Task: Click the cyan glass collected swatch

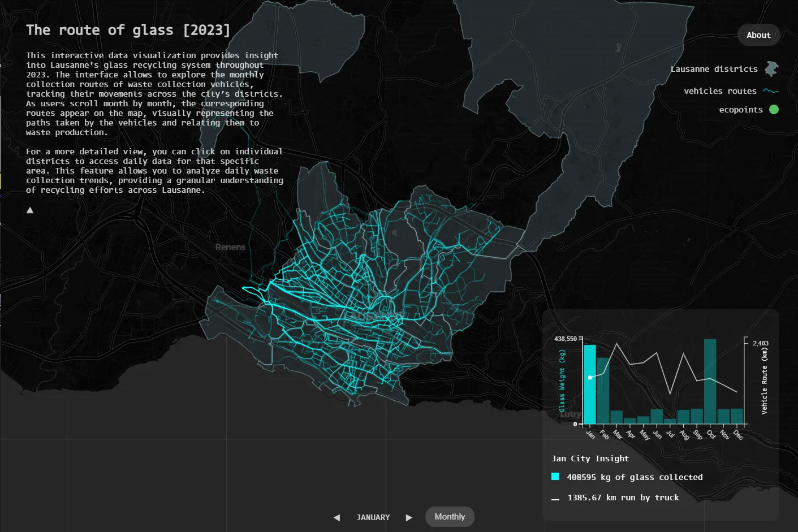Action: (x=555, y=477)
